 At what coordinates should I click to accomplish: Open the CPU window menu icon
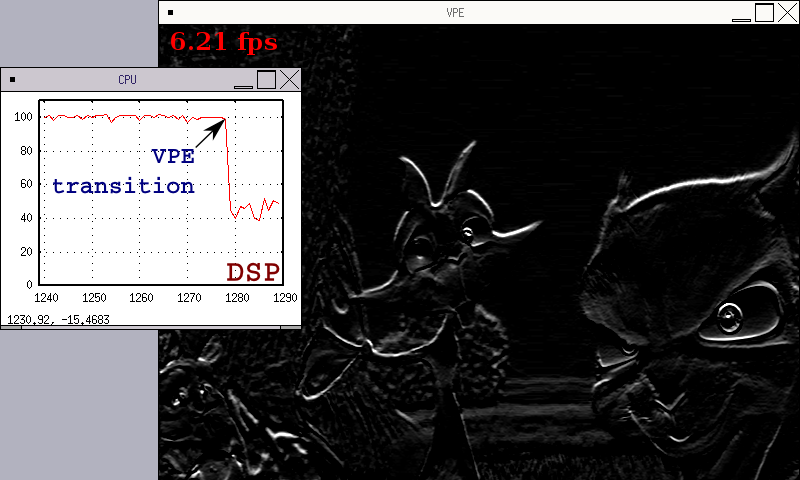point(12,80)
